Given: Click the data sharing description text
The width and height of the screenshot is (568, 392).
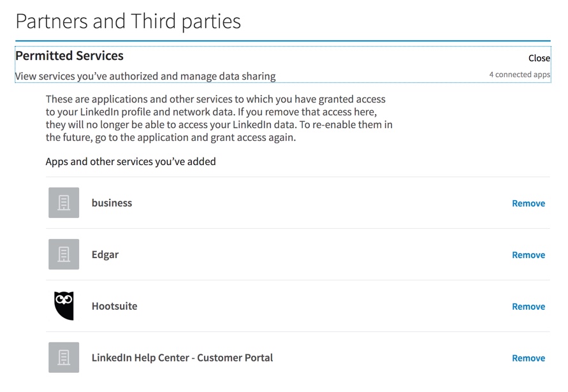Looking at the screenshot, I should coord(145,75).
